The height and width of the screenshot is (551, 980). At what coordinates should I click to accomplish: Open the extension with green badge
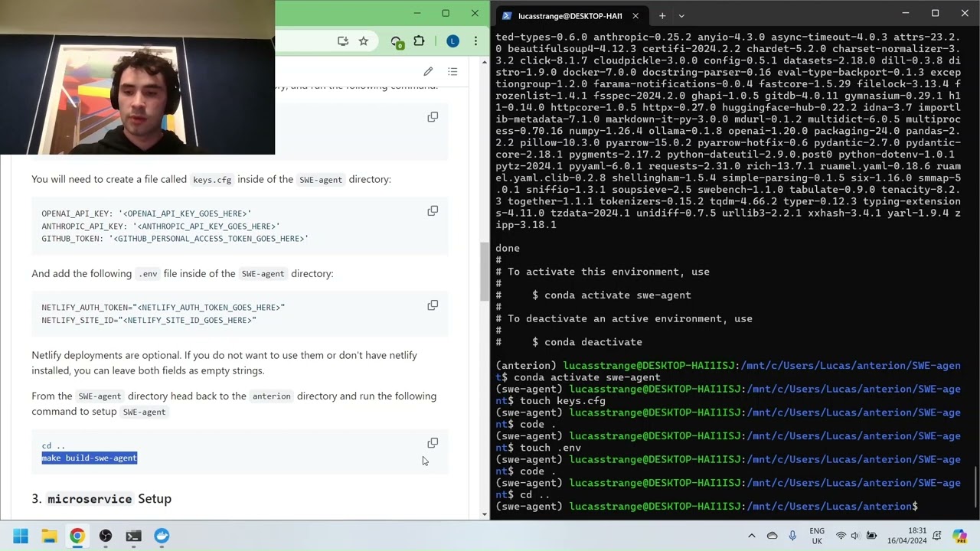tap(396, 42)
